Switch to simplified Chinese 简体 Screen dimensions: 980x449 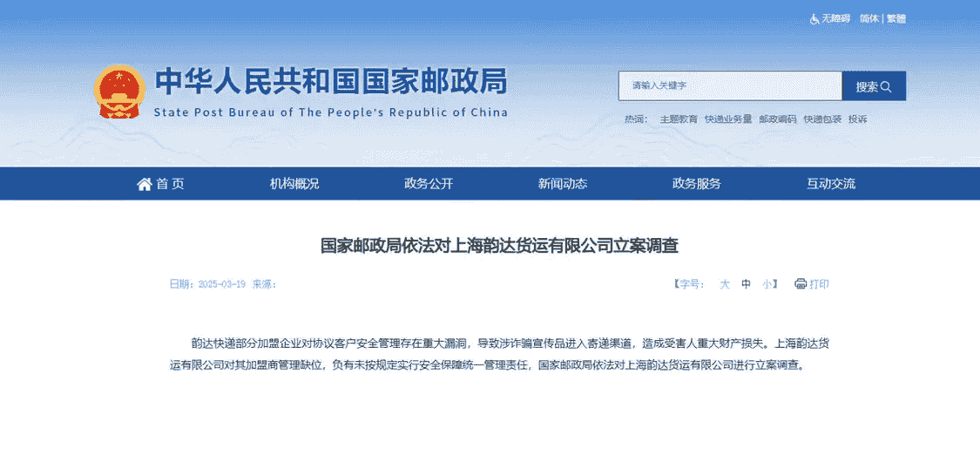868,18
